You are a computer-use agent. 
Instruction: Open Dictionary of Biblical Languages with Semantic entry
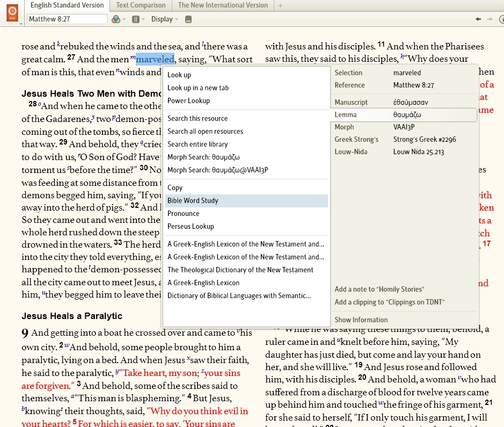click(246, 295)
